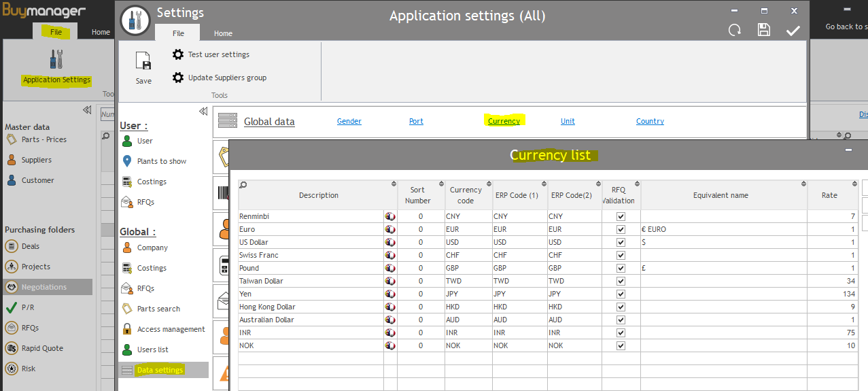Click the refresh icon in Settings title bar
This screenshot has height=391, width=868.
pyautogui.click(x=734, y=30)
